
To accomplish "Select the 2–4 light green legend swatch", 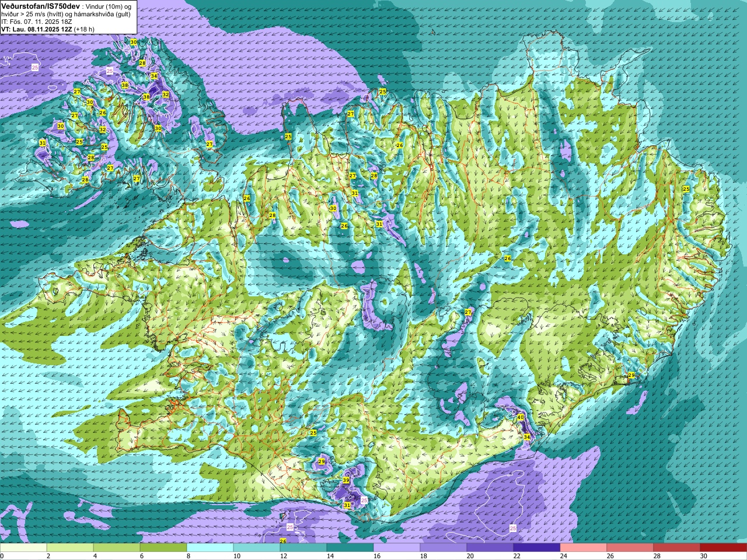I will 70,548.
